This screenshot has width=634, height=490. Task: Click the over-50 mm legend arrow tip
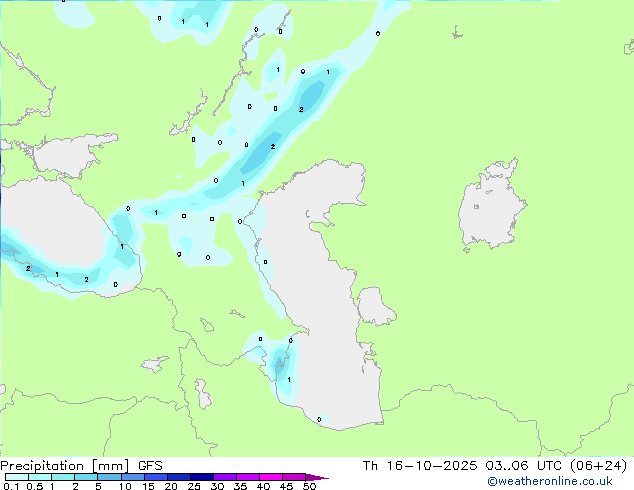click(317, 477)
